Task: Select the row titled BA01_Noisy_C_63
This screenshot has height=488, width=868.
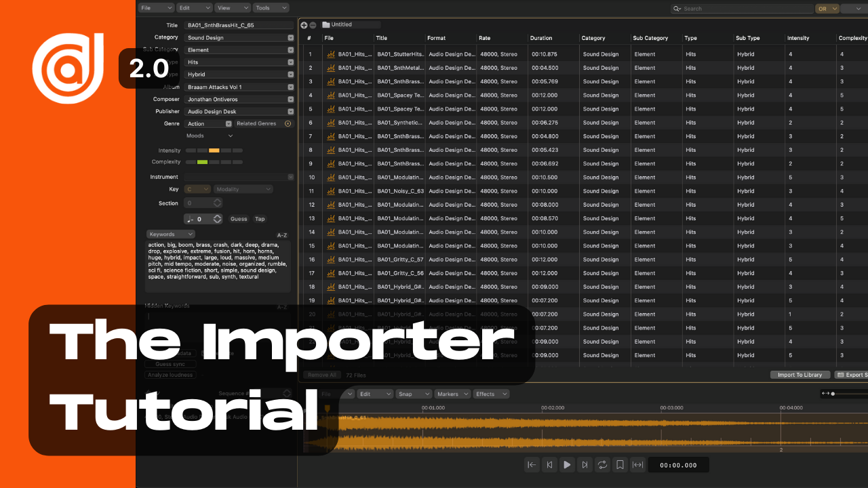Action: click(583, 191)
